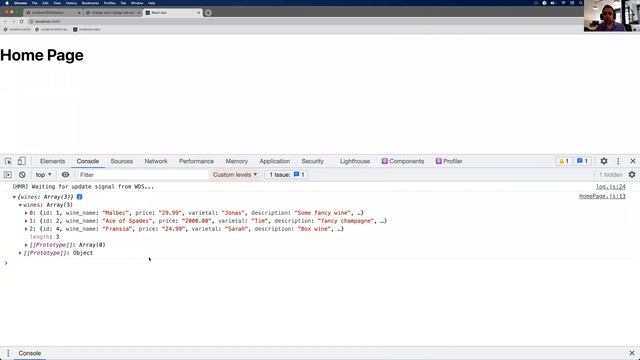Switch to the React App browser tab
640x360 pixels.
[173, 13]
